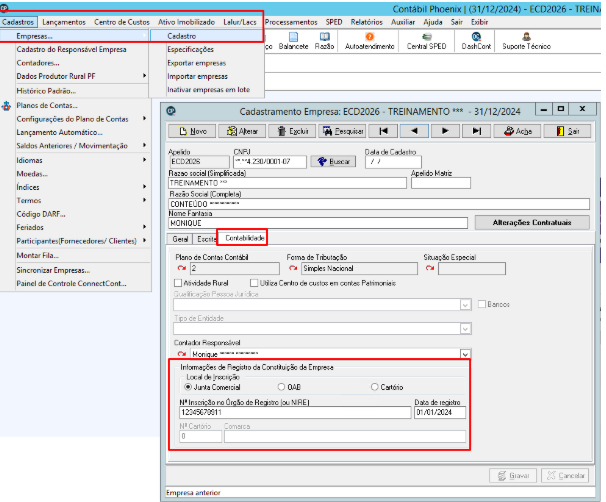
Task: Click the Nome Fantasia input field
Action: tap(318, 223)
